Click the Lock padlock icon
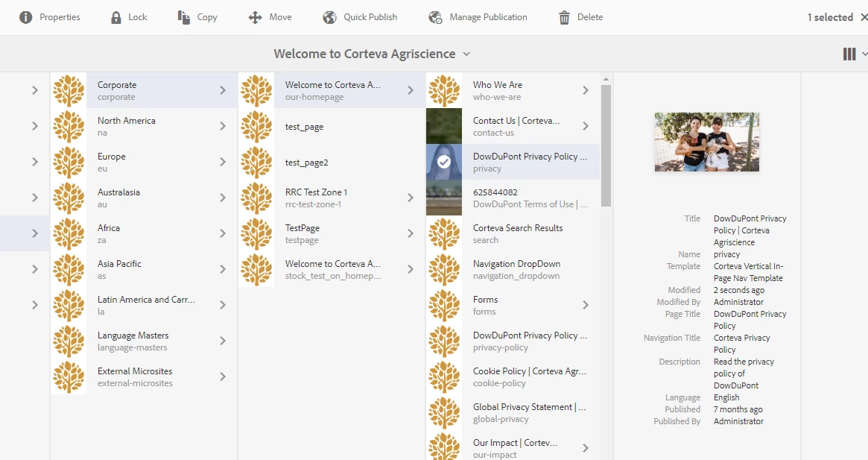Viewport: 868px width, 460px height. tap(115, 17)
